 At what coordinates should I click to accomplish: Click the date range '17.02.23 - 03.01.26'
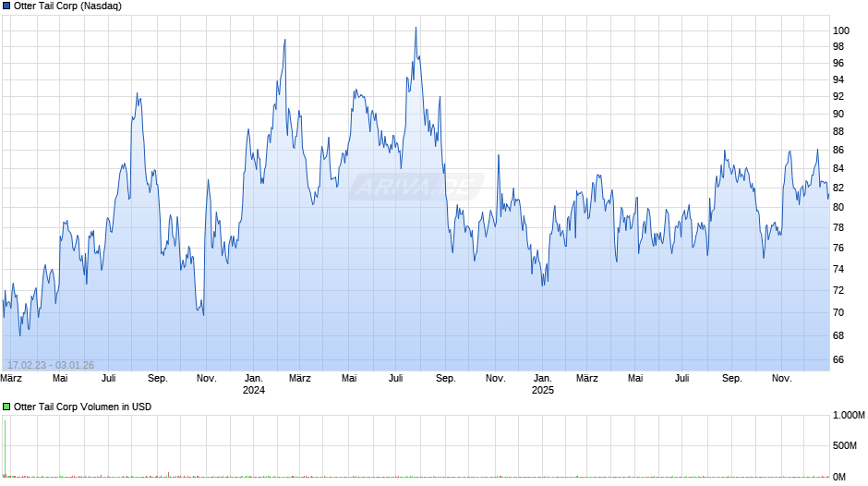pyautogui.click(x=51, y=365)
